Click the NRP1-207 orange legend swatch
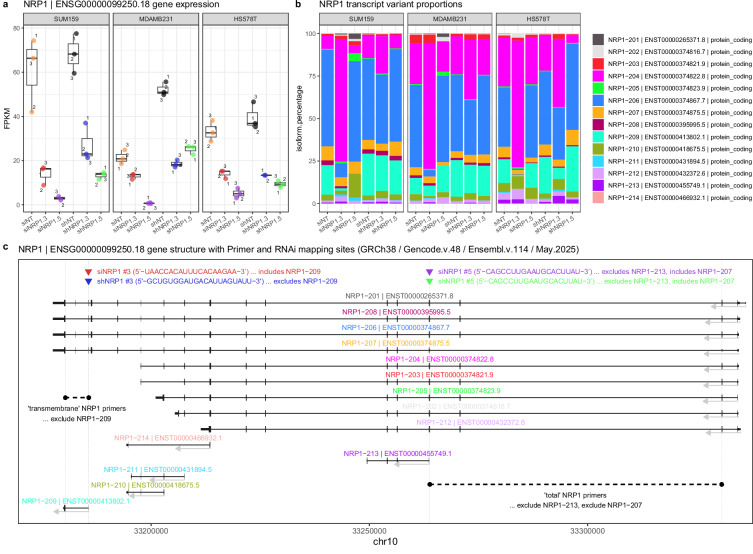 598,112
